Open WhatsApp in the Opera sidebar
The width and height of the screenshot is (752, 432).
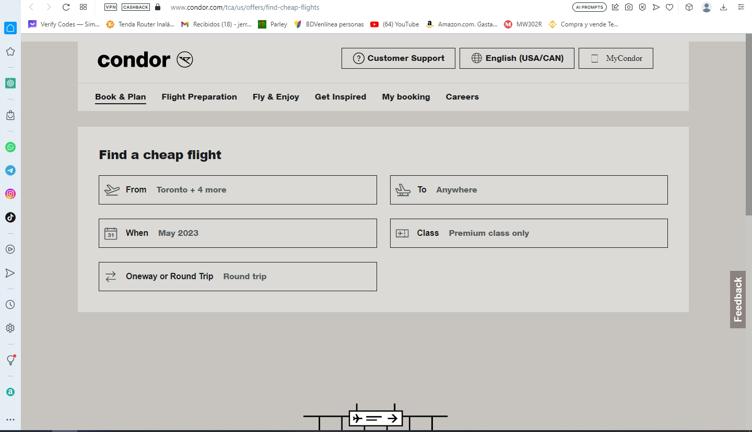tap(10, 147)
